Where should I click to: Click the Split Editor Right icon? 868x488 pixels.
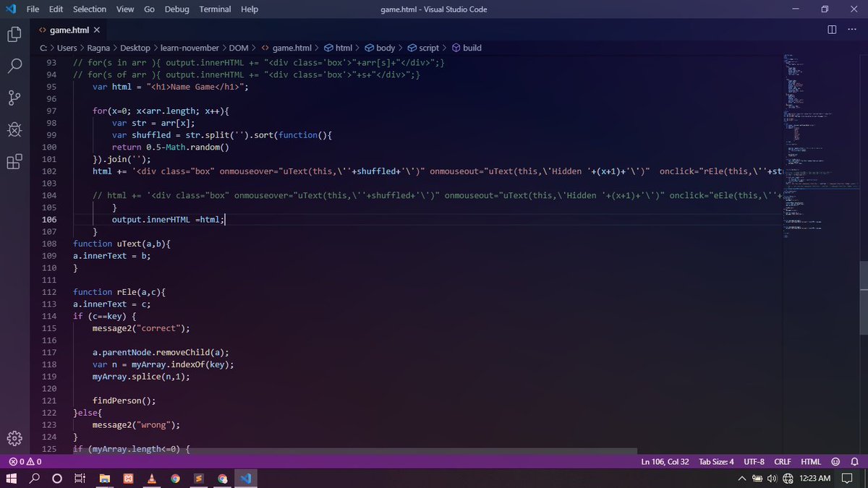(832, 30)
